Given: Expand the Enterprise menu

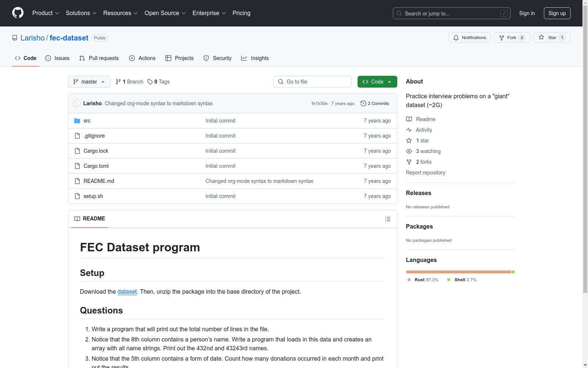Looking at the screenshot, I should pyautogui.click(x=209, y=13).
